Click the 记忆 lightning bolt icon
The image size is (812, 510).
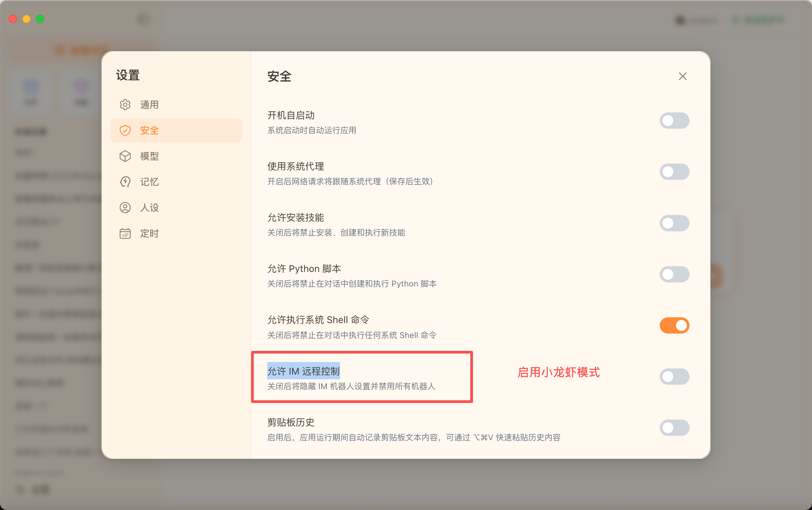tap(125, 182)
